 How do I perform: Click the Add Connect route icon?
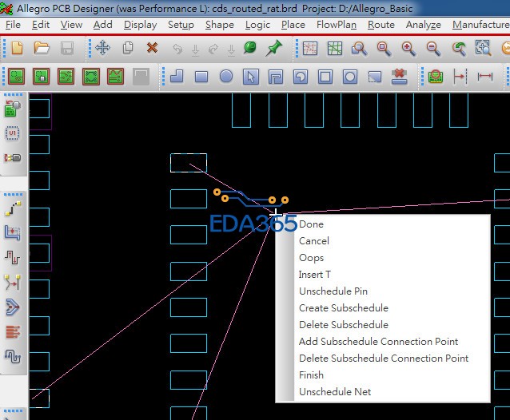(x=13, y=208)
